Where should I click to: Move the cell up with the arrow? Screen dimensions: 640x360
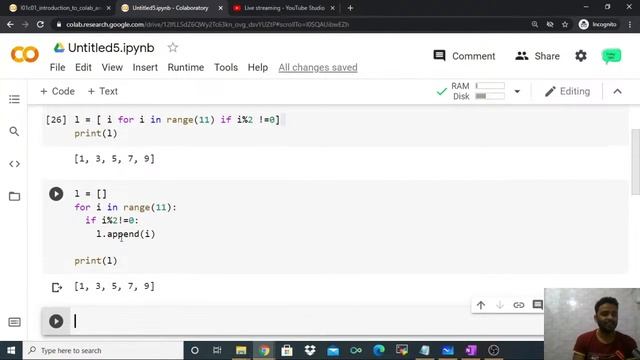point(481,305)
